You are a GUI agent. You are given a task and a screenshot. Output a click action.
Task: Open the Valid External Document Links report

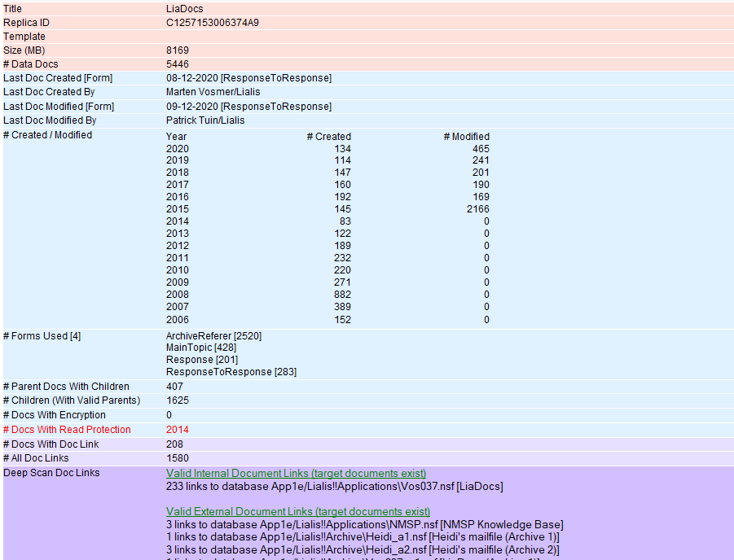[297, 511]
